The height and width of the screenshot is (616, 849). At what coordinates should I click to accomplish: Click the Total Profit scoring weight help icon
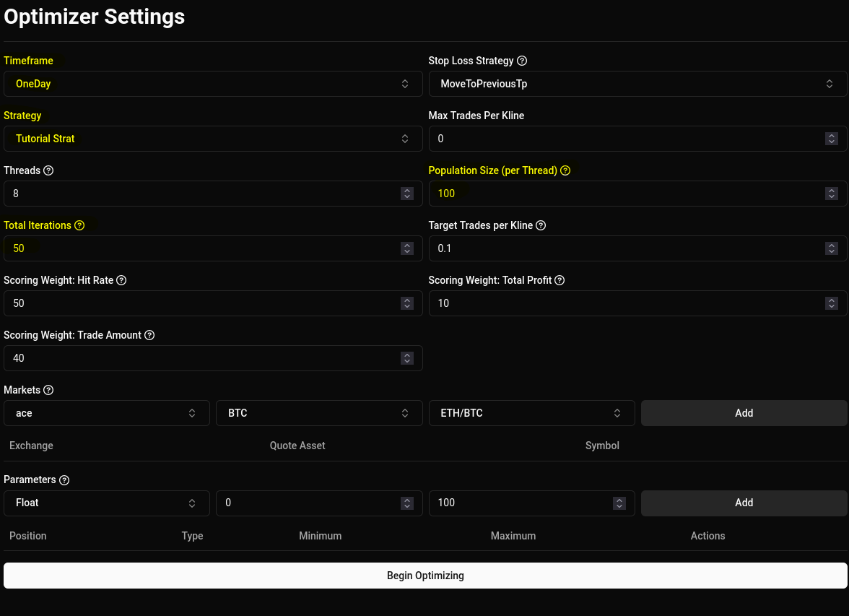(x=560, y=280)
